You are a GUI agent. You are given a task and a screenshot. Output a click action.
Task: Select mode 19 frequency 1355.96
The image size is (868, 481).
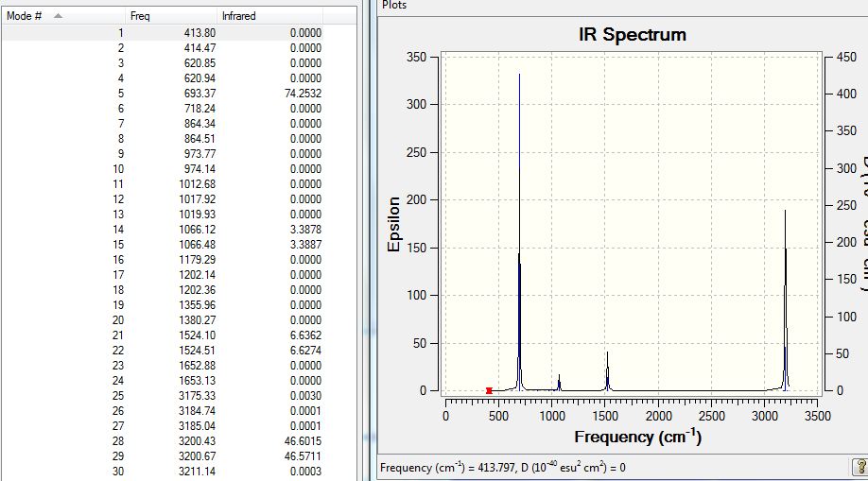pyautogui.click(x=197, y=305)
